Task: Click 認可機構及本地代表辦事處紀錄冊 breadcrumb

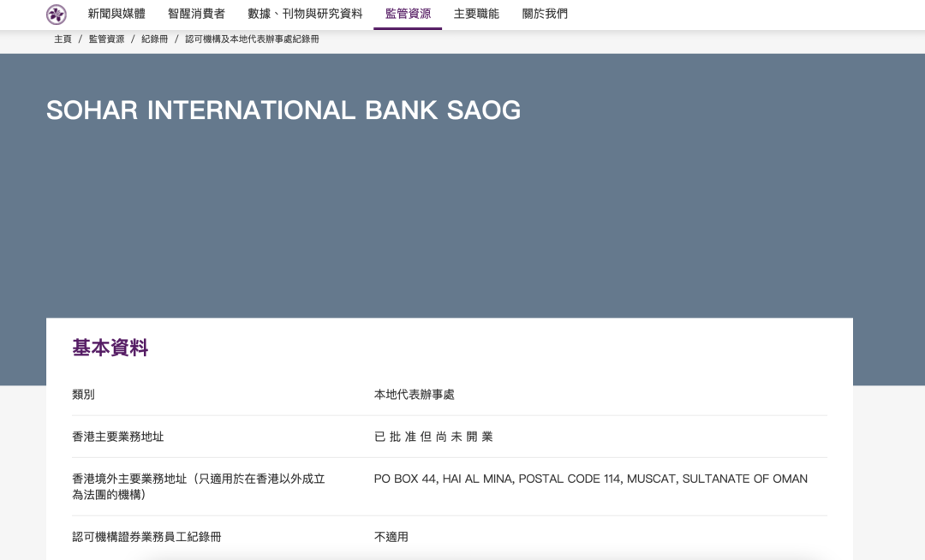Action: tap(252, 39)
